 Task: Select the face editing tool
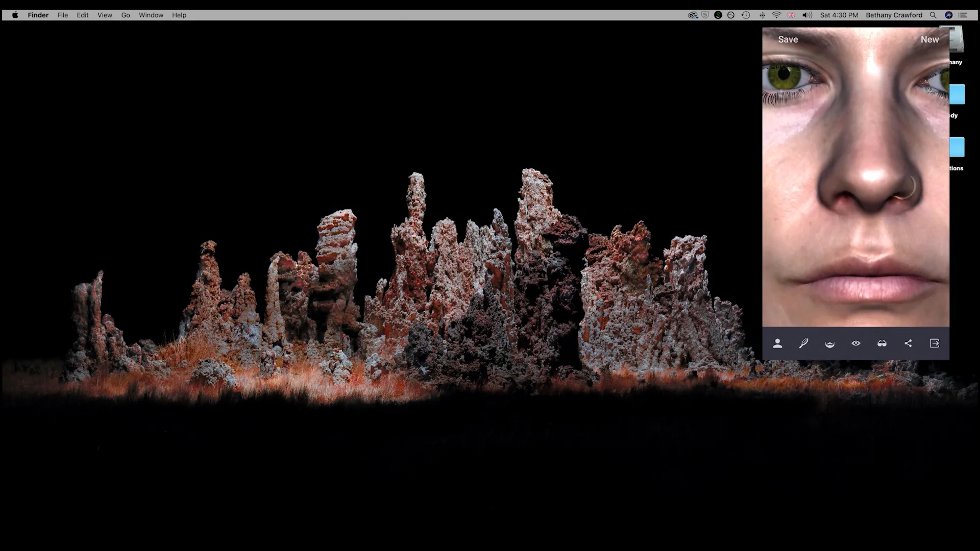tap(777, 343)
